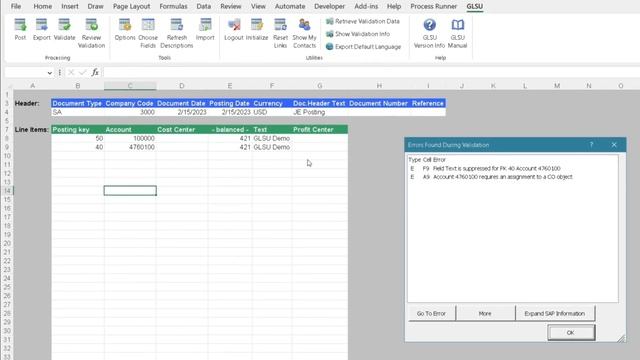Click the Export ribbon icon
Viewport: 640px width, 360px height.
42,30
